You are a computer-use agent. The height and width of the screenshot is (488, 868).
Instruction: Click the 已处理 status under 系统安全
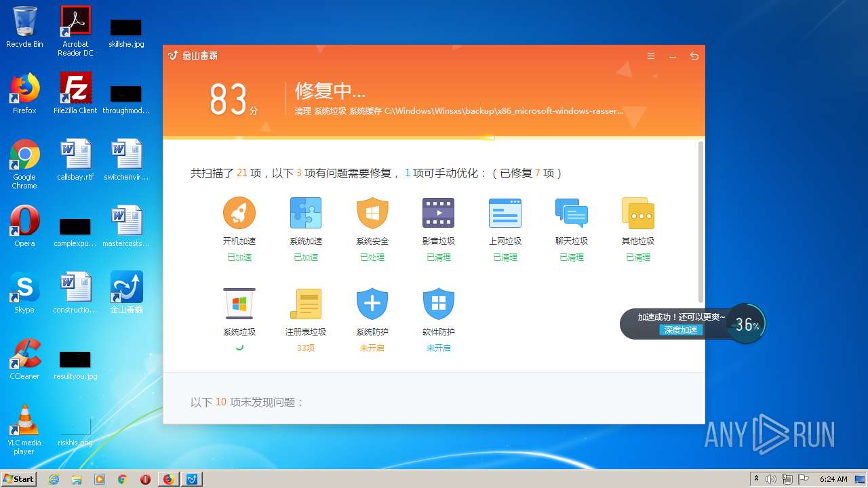tap(372, 258)
